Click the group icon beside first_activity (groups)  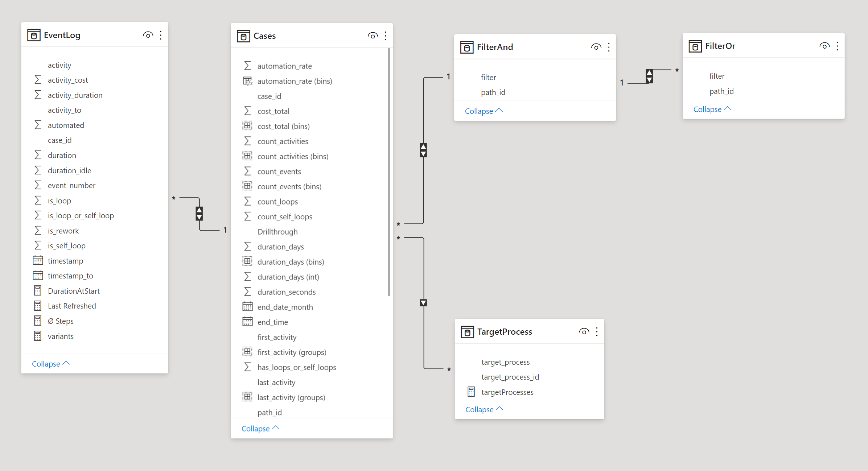247,352
